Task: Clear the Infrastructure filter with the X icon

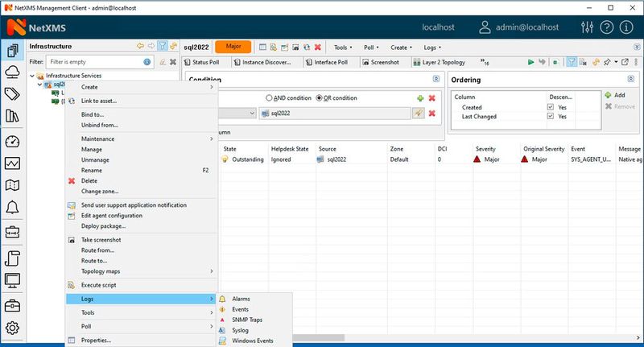Action: (173, 62)
